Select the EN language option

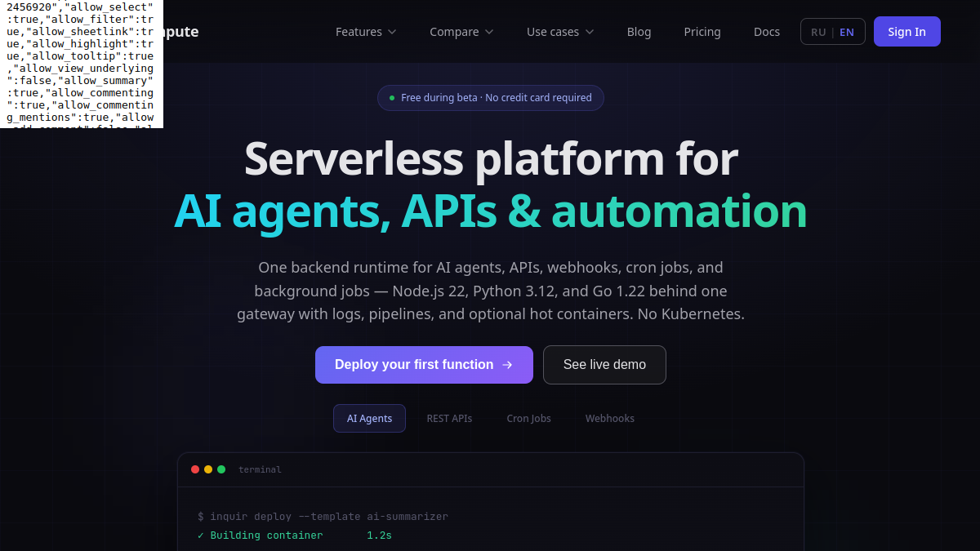point(847,32)
